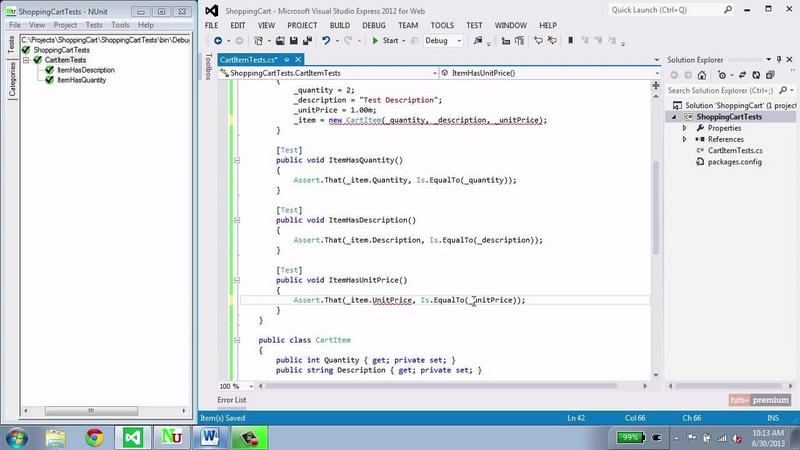The image size is (800, 450).
Task: Toggle a bookmark on the current line
Action: point(570,40)
